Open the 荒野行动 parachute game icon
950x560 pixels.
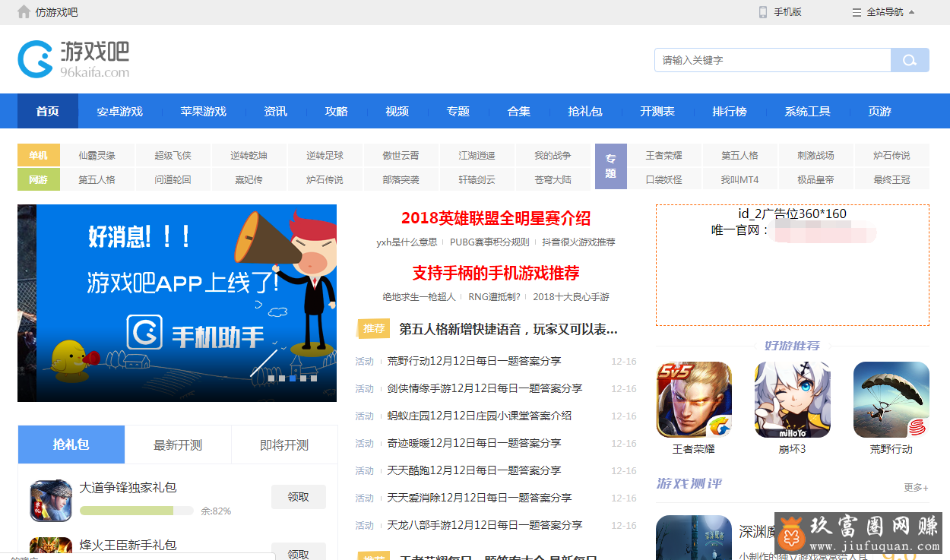coord(891,400)
